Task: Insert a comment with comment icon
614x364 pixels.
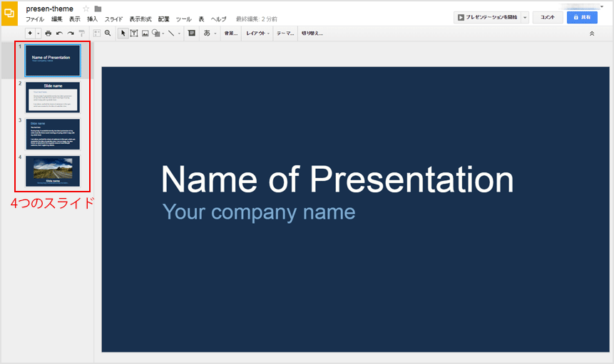Action: [192, 33]
